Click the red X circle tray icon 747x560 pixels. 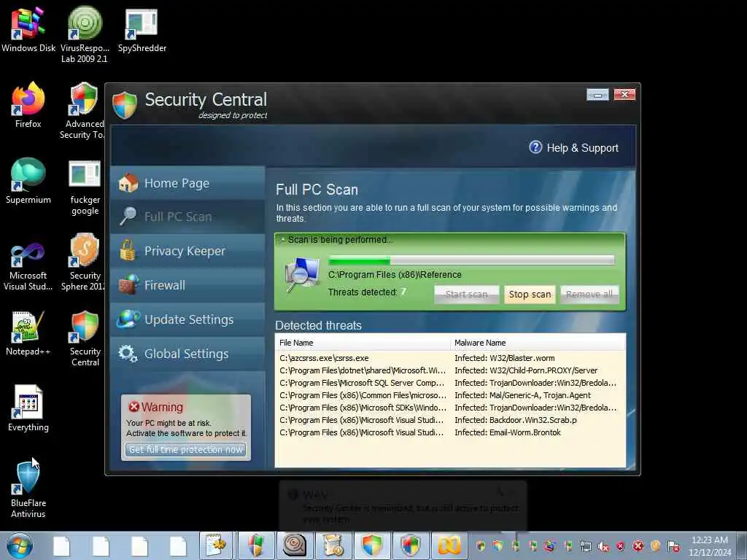638,546
